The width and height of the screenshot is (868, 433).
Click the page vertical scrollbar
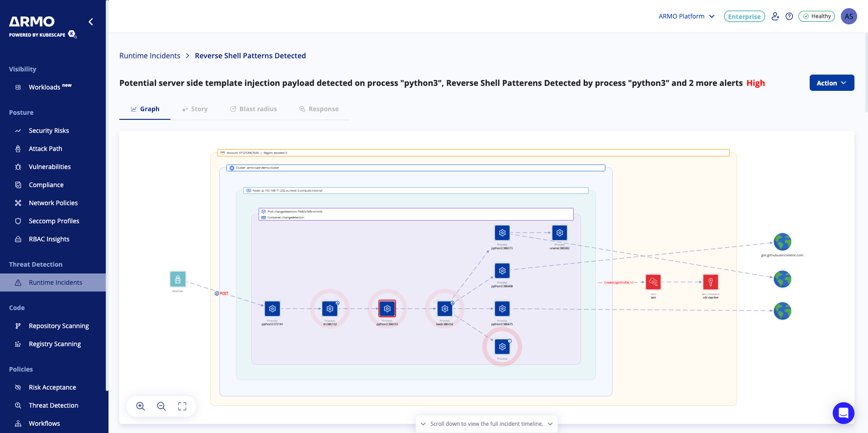click(x=866, y=72)
